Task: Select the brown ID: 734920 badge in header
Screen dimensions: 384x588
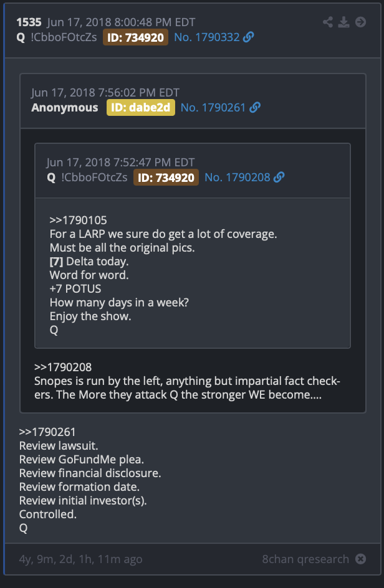Action: coord(135,37)
